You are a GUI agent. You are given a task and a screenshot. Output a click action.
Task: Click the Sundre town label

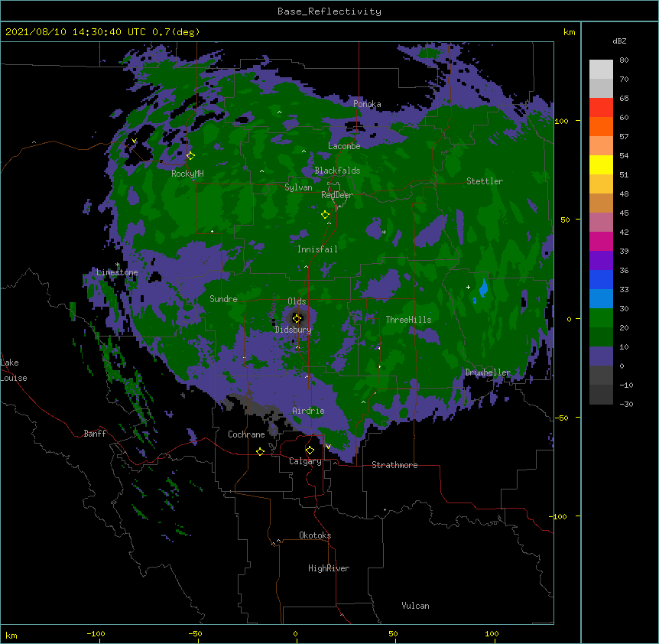tap(223, 299)
